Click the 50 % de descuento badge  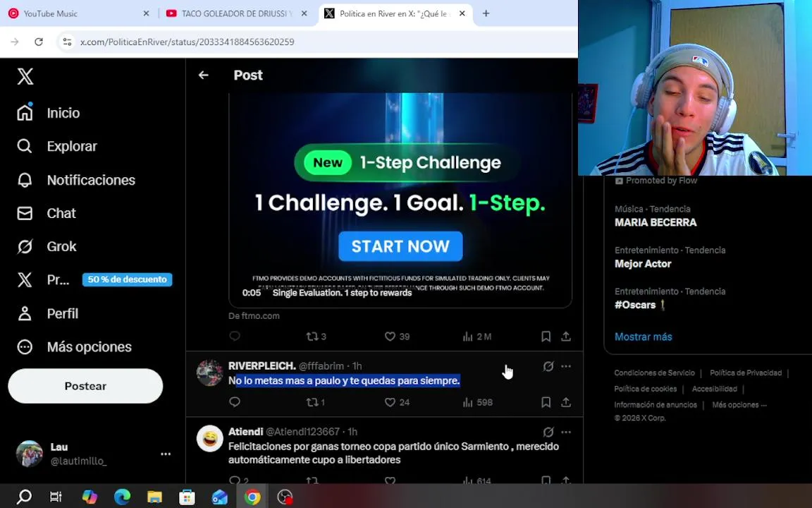point(127,279)
